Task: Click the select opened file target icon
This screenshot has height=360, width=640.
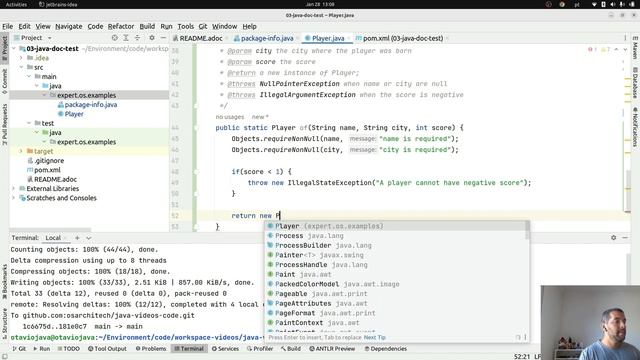Action: coord(115,38)
